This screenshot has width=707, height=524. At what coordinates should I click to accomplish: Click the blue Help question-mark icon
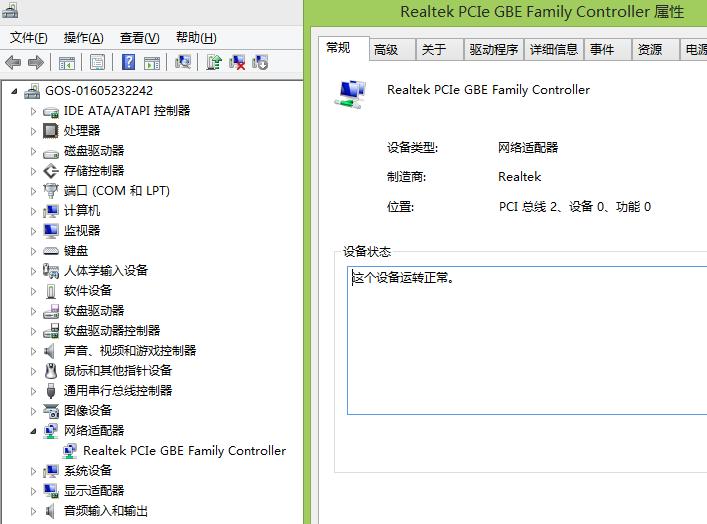click(129, 62)
